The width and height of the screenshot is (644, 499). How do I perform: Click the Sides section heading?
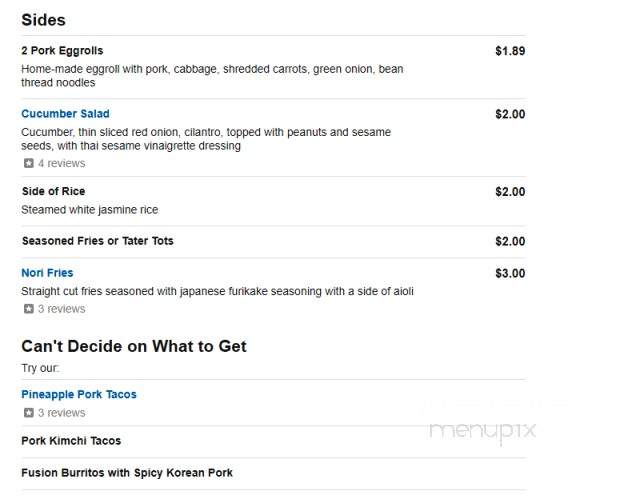44,20
